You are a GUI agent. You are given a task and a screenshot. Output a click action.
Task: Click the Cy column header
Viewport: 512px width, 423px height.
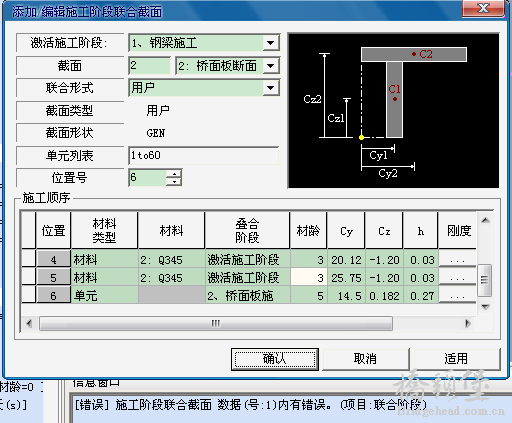tap(346, 230)
